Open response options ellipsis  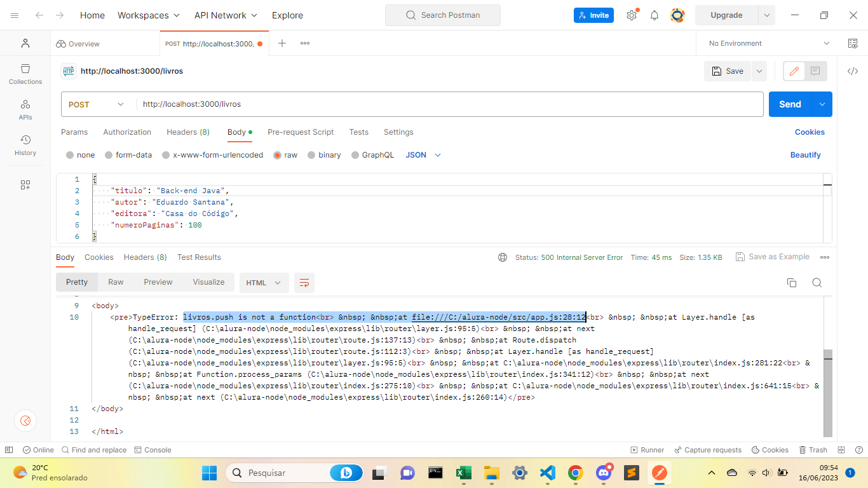[x=825, y=257]
